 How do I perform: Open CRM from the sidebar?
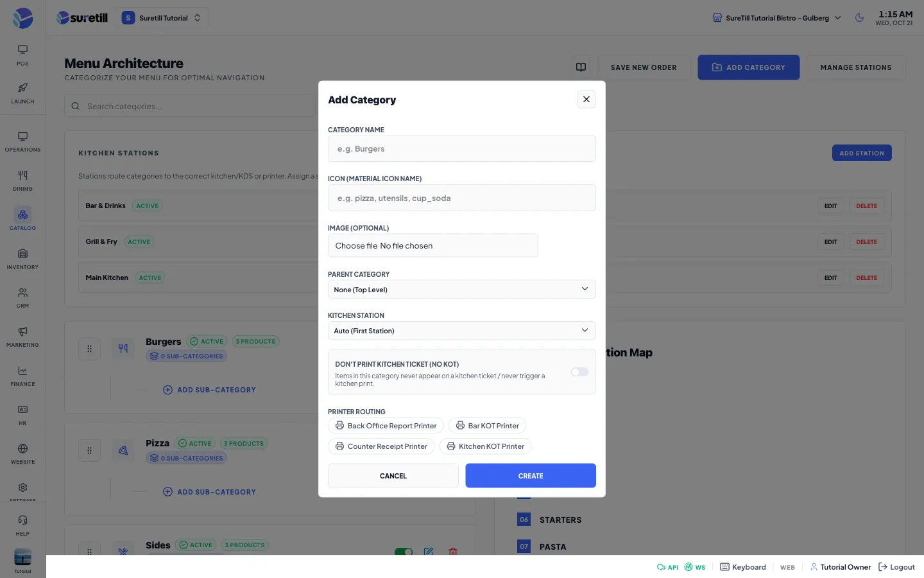coord(22,298)
